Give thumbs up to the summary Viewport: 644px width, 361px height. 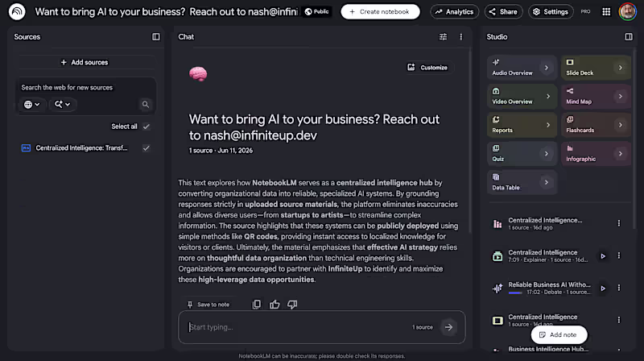[x=275, y=305]
